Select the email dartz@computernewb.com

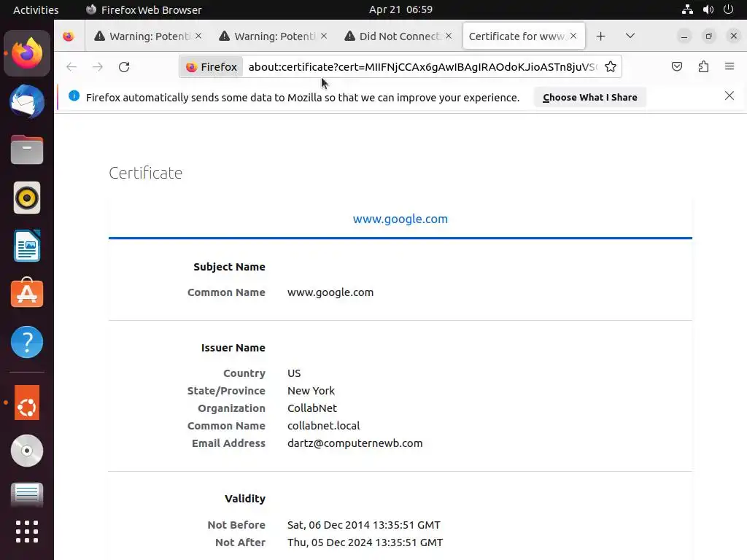click(355, 443)
